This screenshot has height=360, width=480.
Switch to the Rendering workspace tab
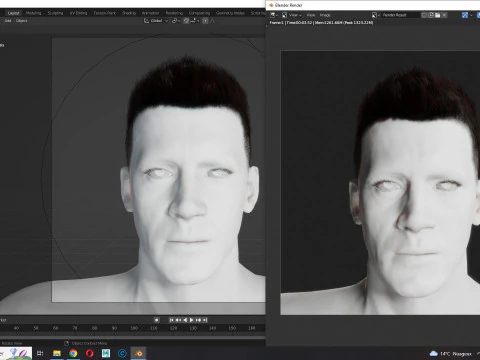point(174,13)
